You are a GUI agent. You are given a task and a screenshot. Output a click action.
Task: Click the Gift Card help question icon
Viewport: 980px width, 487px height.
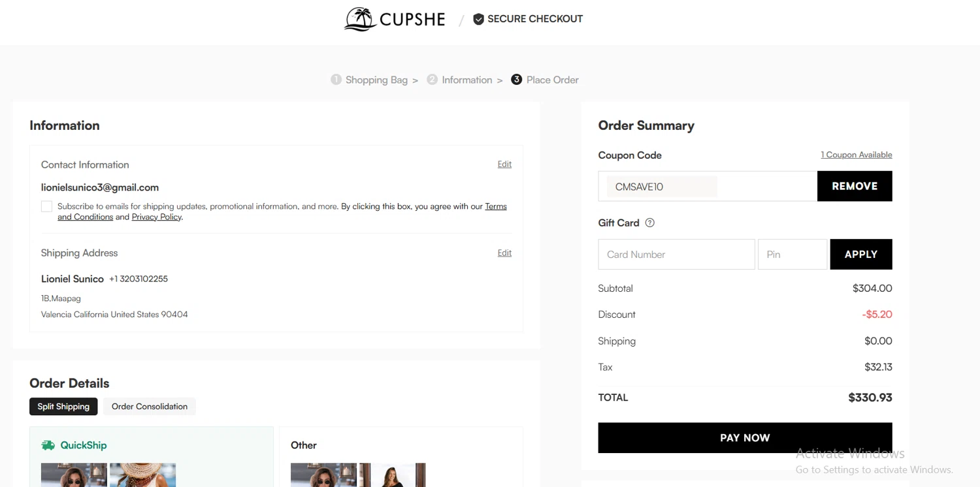(649, 223)
